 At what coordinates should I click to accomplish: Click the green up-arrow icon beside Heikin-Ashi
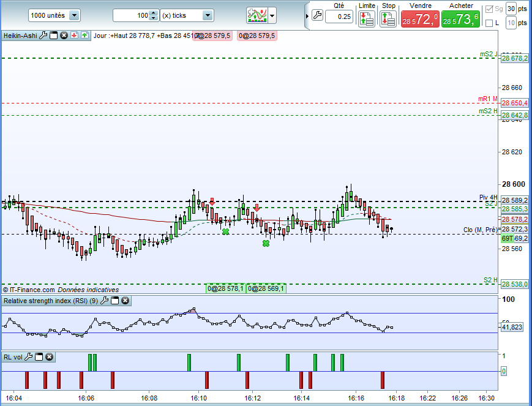coord(85,36)
